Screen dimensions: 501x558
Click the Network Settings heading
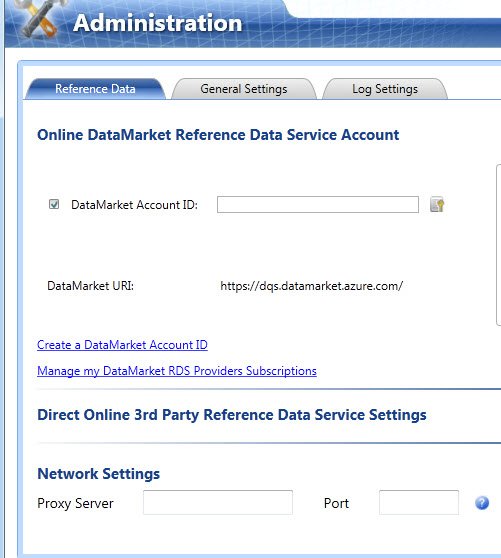pos(99,474)
